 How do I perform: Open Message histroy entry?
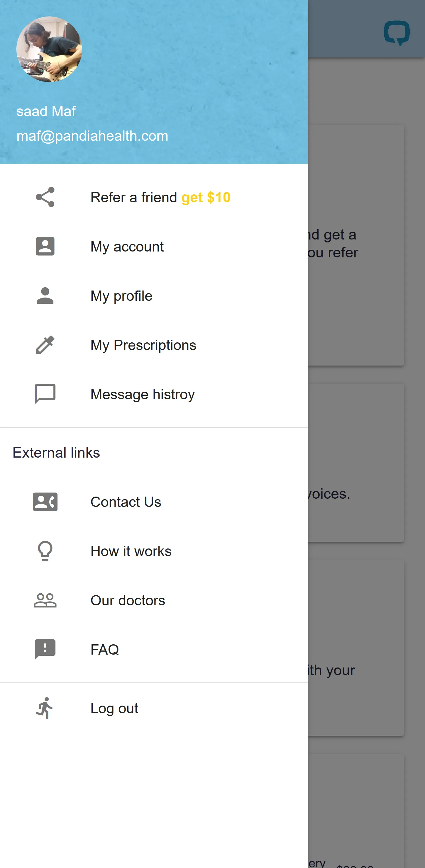(143, 394)
